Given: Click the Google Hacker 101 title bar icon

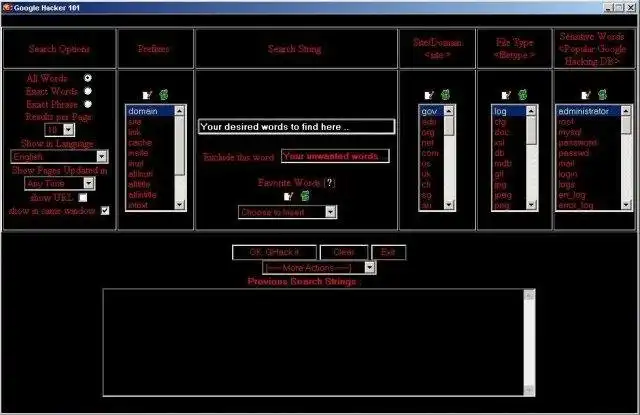Looking at the screenshot, I should click(7, 8).
